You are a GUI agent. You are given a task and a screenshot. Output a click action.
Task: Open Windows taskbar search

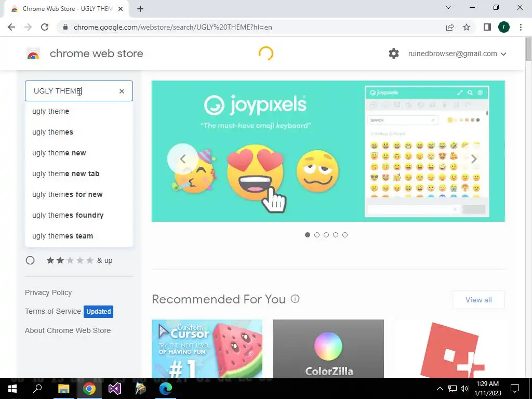pyautogui.click(x=37, y=389)
